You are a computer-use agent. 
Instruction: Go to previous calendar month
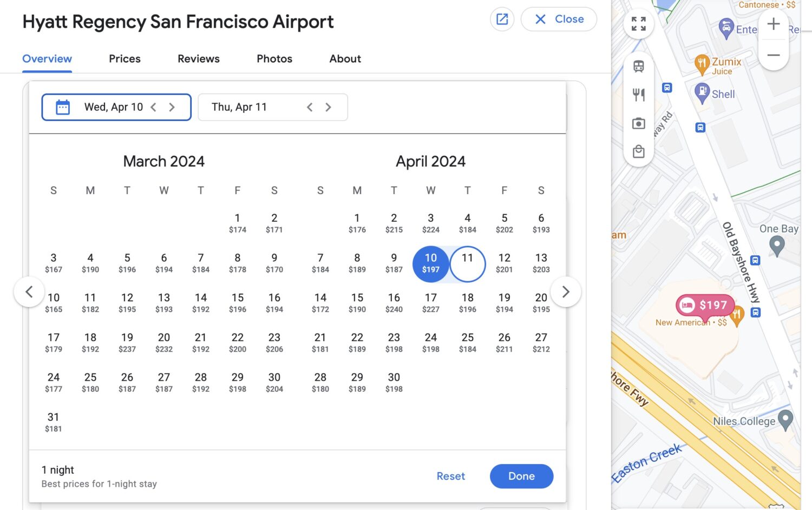[29, 292]
